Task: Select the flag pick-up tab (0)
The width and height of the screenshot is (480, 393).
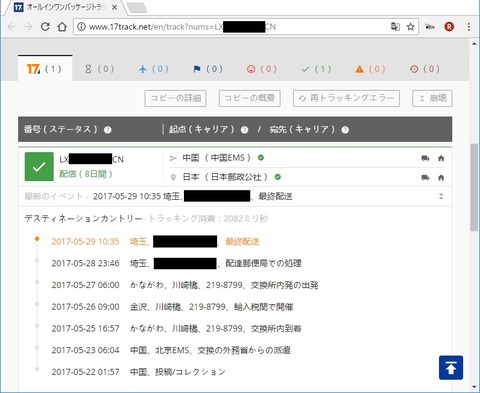Action: tap(208, 69)
